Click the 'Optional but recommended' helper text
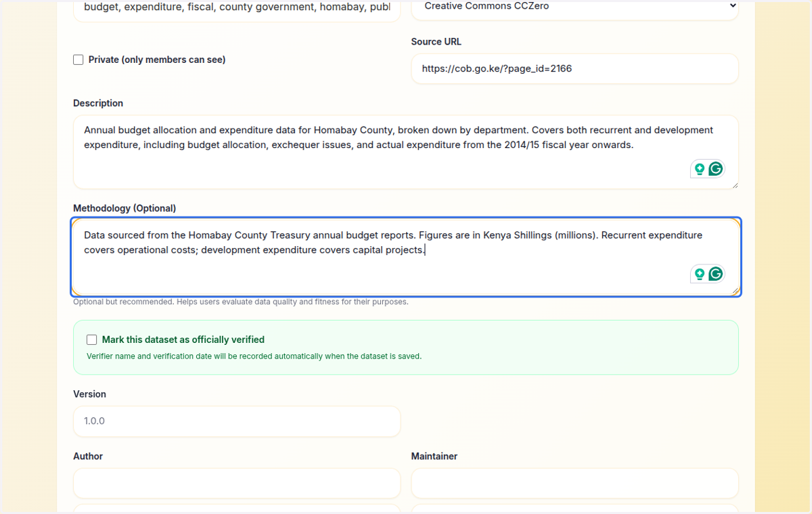Screen dimensions: 812x514 [241, 302]
